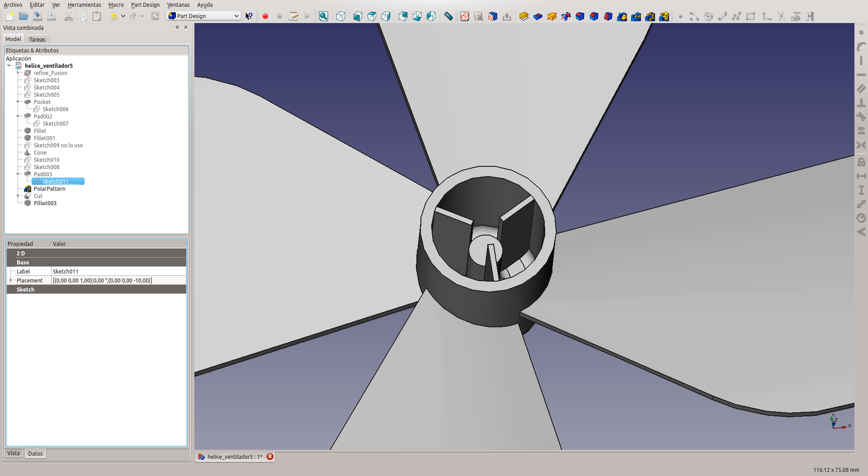
Task: Open the Herramientas menu
Action: click(84, 5)
